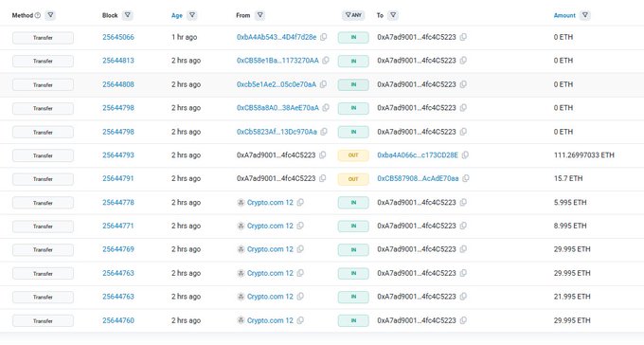Copy From address 0xcb5e1Ae2...05c0e70aA
644x345 pixels.
tap(323, 84)
